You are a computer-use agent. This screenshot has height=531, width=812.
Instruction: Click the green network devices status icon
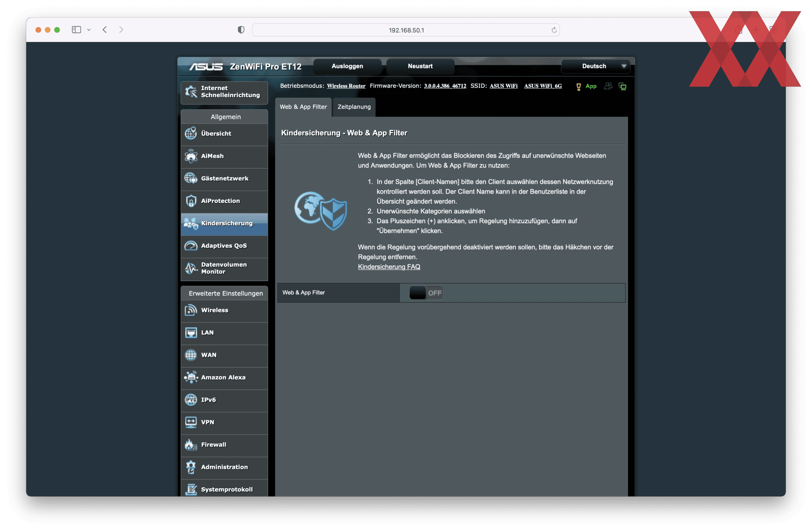coord(623,86)
